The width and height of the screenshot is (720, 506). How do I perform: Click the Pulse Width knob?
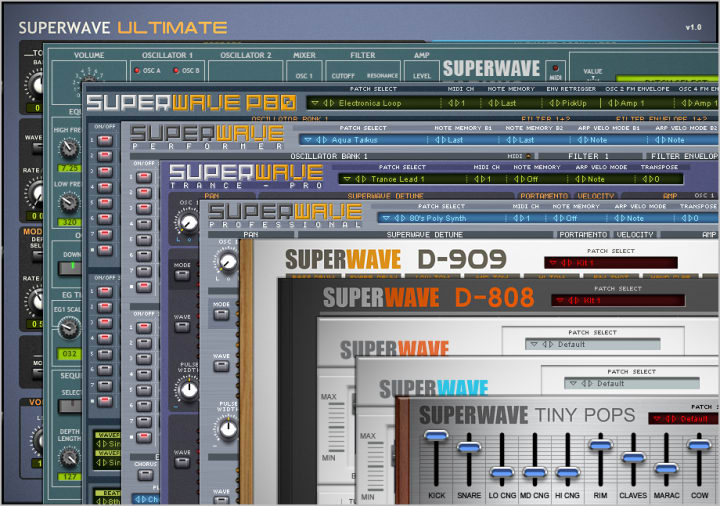189,390
